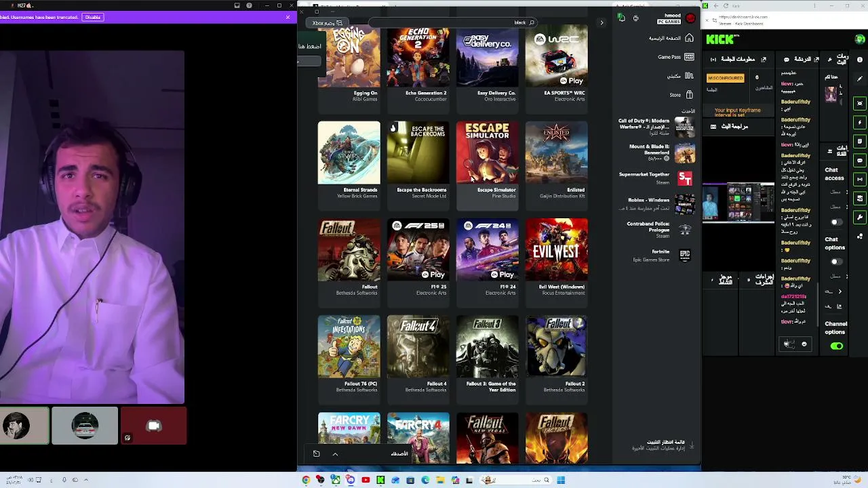Turn off the green Channel options switch
868x488 pixels.
837,346
